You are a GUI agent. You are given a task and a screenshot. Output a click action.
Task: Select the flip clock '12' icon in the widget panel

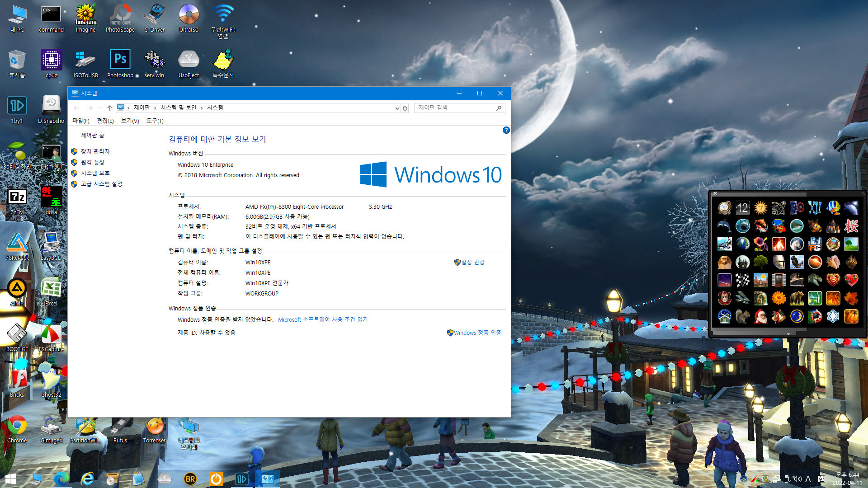(x=742, y=208)
